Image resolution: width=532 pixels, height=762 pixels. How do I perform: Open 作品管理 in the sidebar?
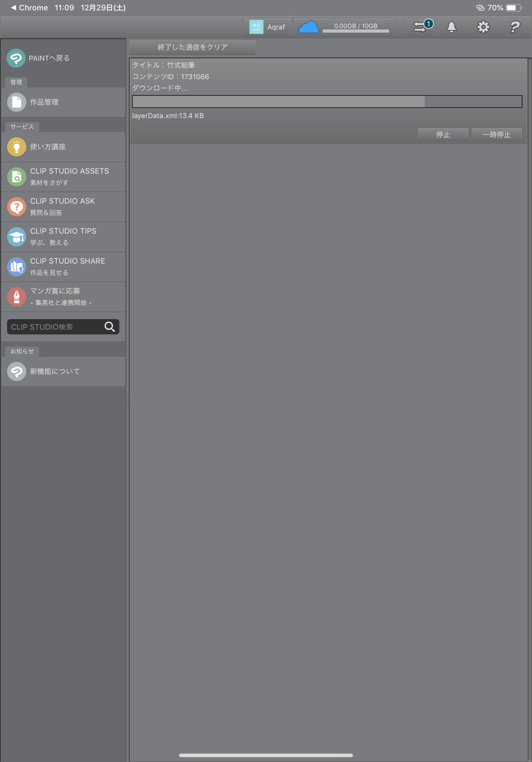pos(63,102)
